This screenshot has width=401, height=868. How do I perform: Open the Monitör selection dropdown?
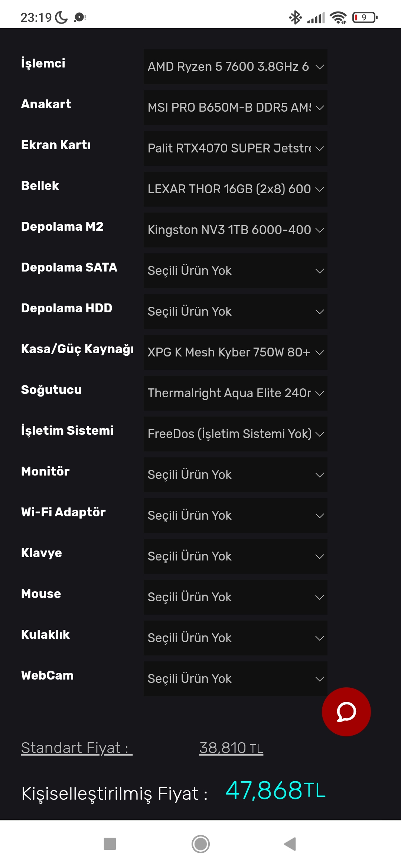pyautogui.click(x=235, y=475)
